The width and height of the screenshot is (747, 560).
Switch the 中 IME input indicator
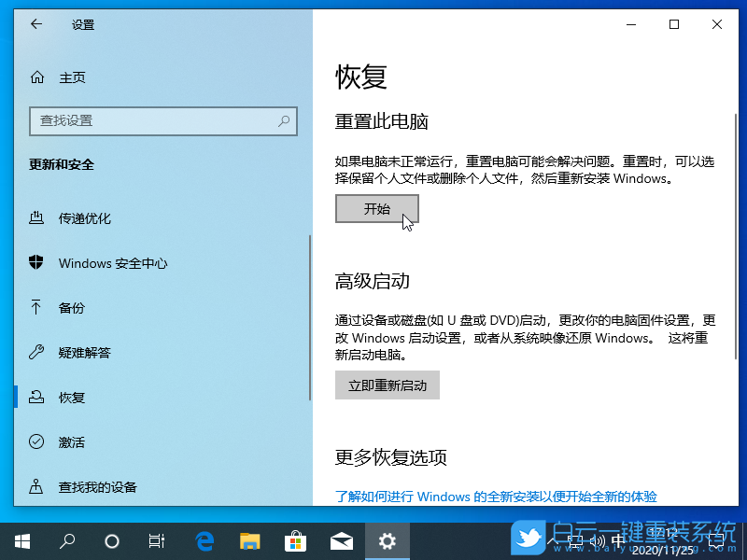pos(618,539)
